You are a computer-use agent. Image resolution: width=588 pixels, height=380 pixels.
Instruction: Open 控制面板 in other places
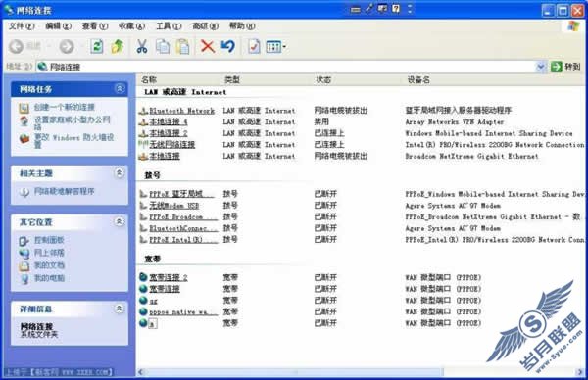(49, 240)
